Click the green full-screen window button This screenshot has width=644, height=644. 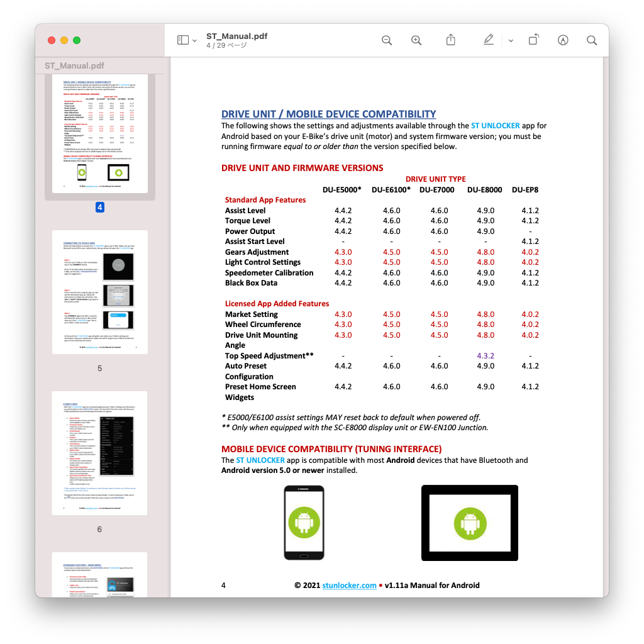click(77, 40)
